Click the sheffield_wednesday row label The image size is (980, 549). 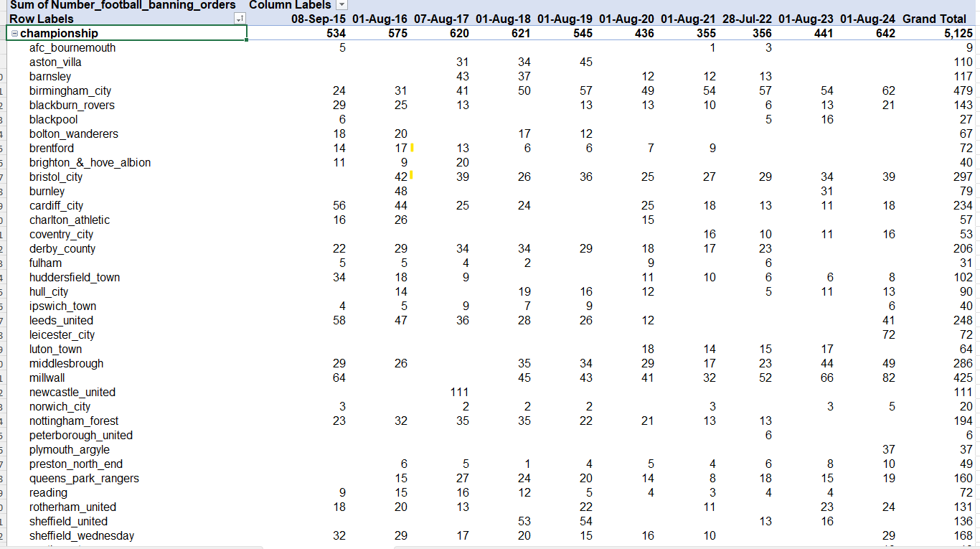point(81,536)
